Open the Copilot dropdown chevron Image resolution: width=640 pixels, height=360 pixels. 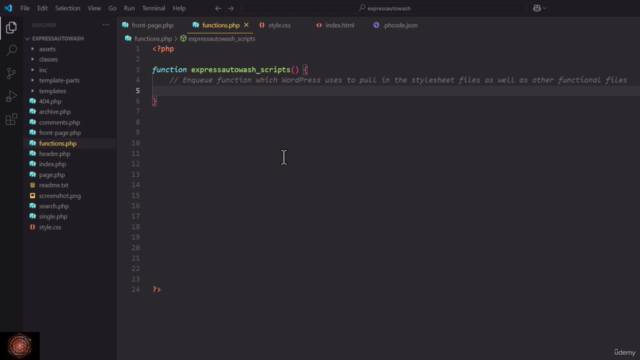[x=545, y=8]
